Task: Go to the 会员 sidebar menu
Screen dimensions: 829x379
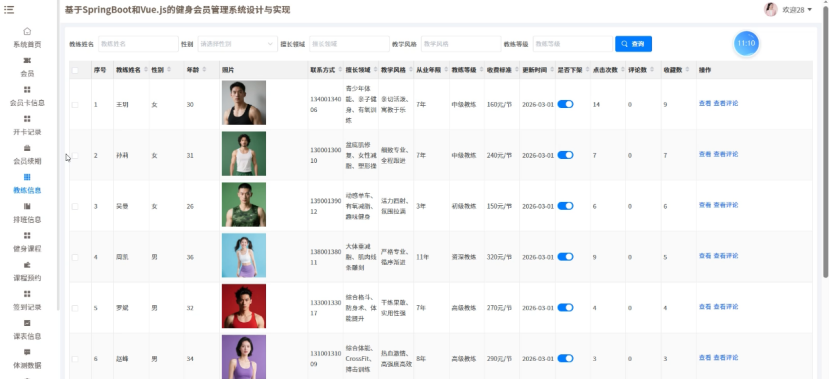Action: 27,73
